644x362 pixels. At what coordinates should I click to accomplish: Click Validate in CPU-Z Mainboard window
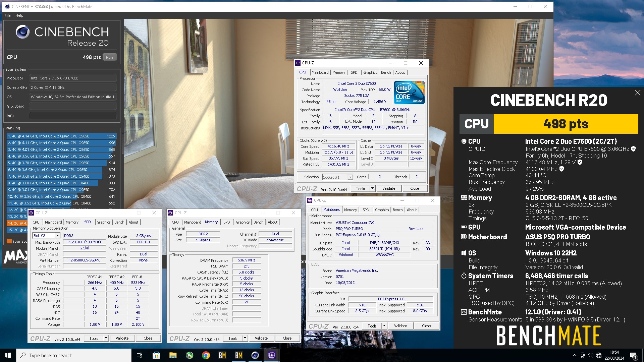click(x=400, y=326)
